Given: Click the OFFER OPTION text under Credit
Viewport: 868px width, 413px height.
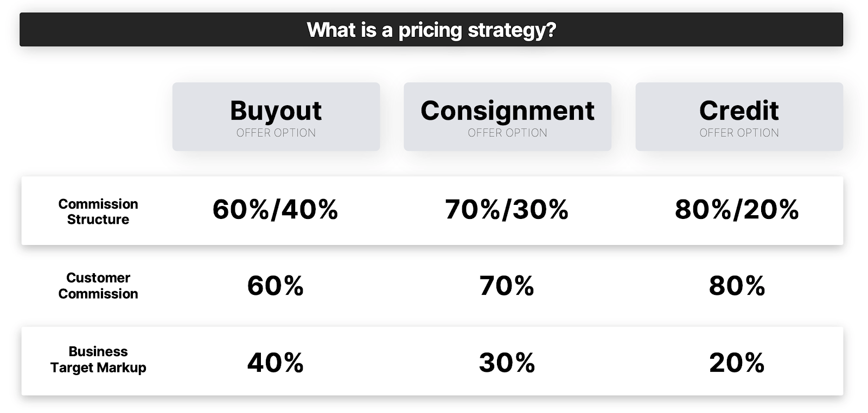Looking at the screenshot, I should click(739, 133).
